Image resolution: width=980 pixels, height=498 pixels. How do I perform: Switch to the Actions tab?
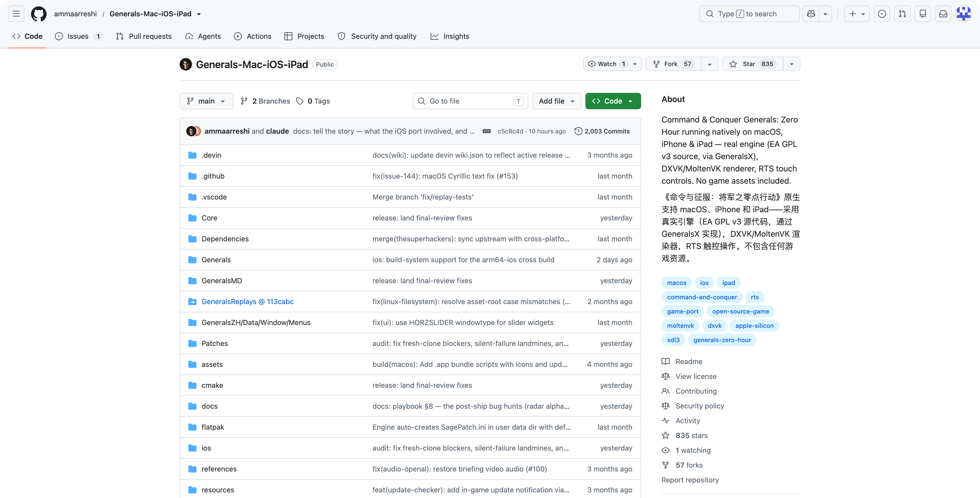(253, 36)
